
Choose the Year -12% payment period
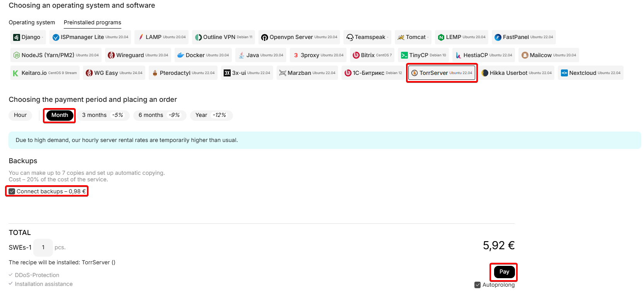click(x=211, y=115)
